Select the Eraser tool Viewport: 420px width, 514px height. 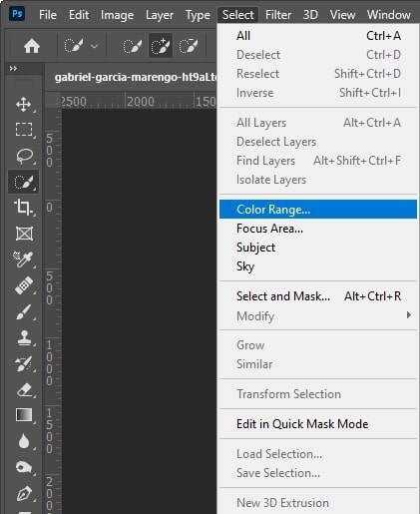click(24, 389)
